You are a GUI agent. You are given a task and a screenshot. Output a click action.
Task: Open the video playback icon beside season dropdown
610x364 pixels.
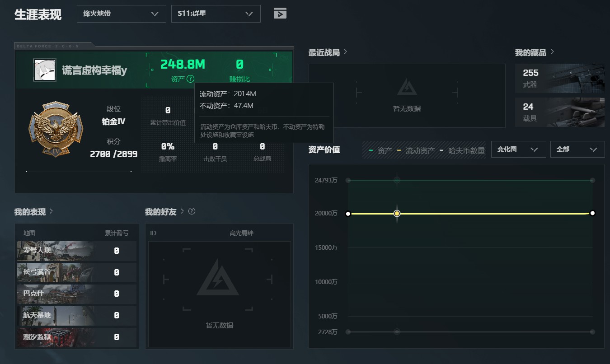pyautogui.click(x=280, y=14)
